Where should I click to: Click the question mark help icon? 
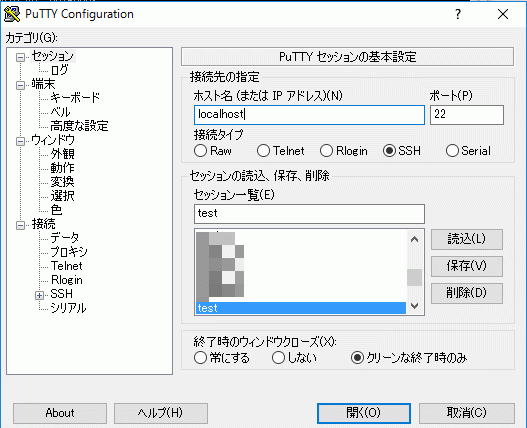tap(457, 14)
